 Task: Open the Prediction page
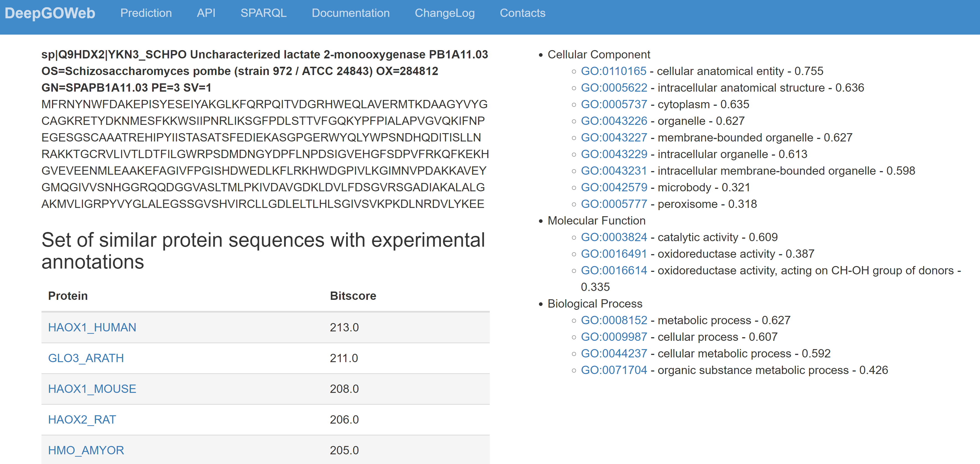click(146, 13)
